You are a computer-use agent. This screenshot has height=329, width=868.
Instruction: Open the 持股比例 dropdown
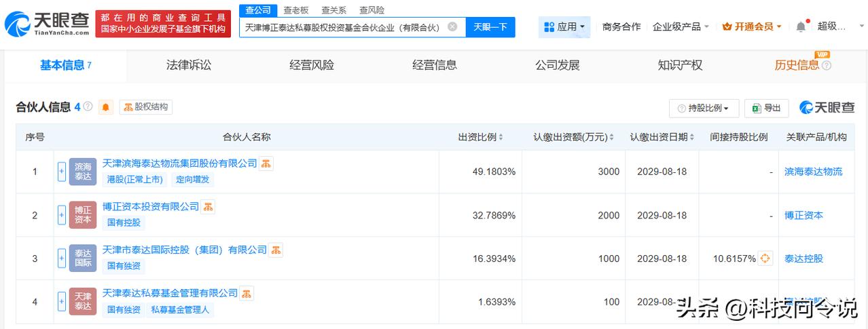(704, 108)
